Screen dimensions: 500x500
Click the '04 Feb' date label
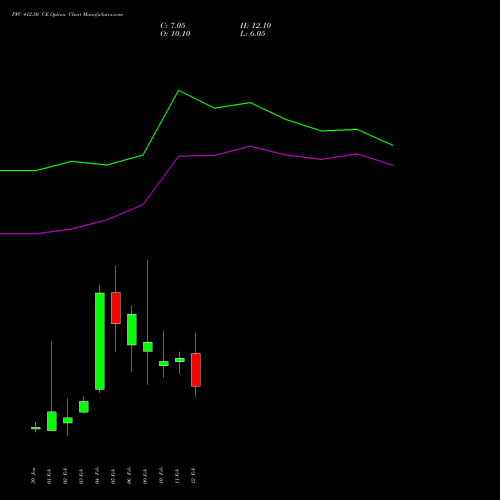click(x=97, y=476)
